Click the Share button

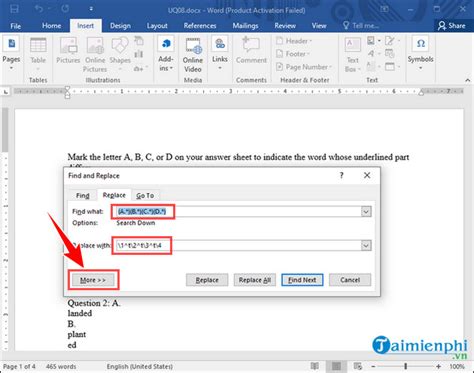tap(452, 26)
